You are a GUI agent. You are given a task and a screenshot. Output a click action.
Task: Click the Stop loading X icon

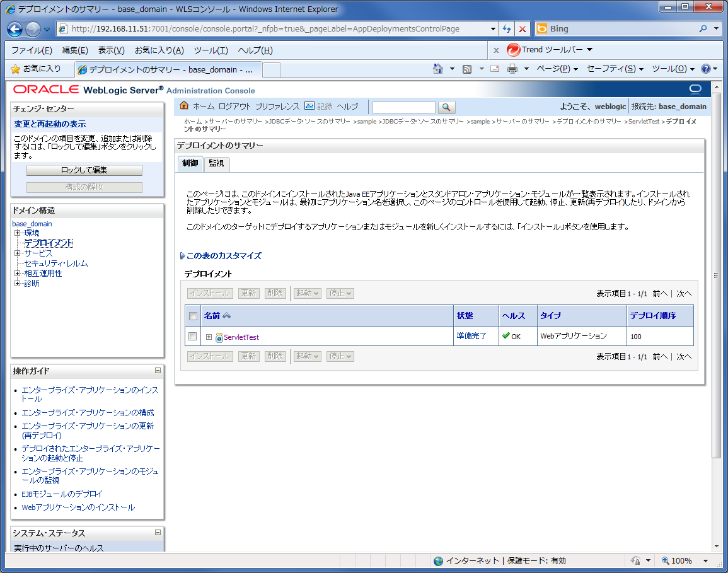(x=523, y=29)
